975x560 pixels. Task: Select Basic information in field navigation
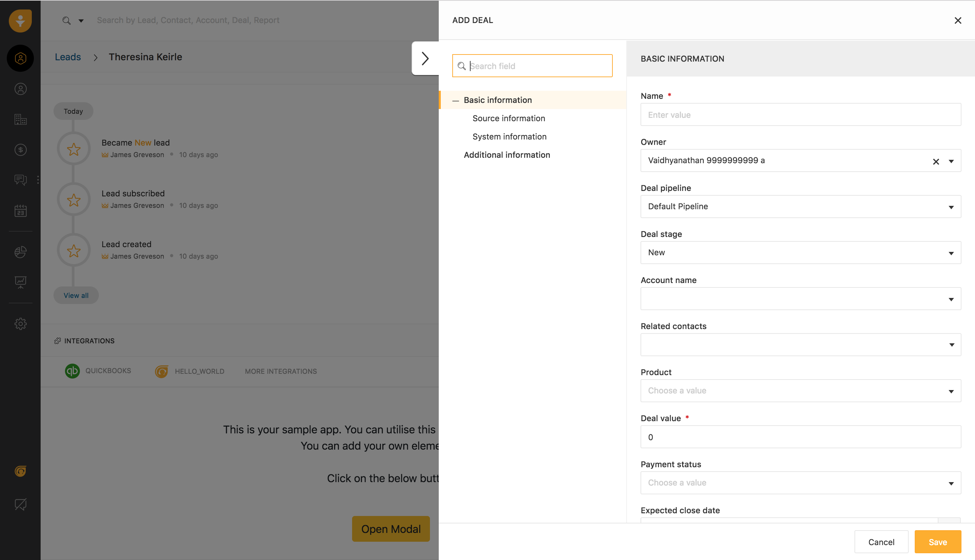click(498, 100)
